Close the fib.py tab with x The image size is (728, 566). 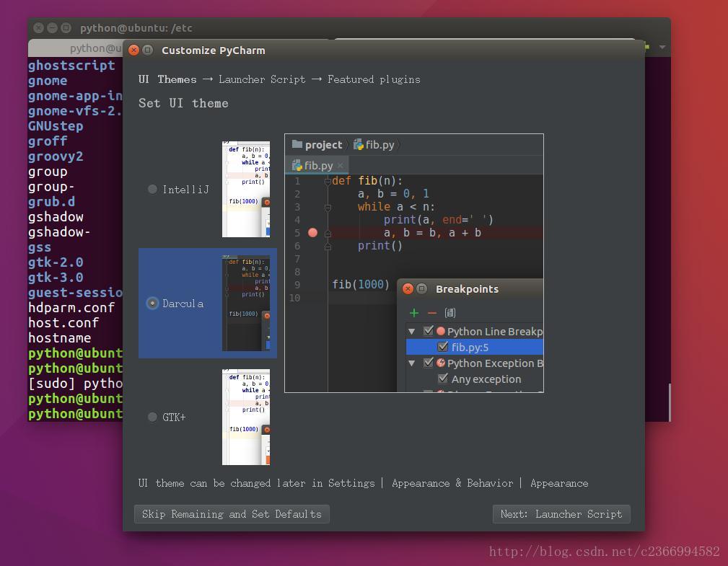341,166
